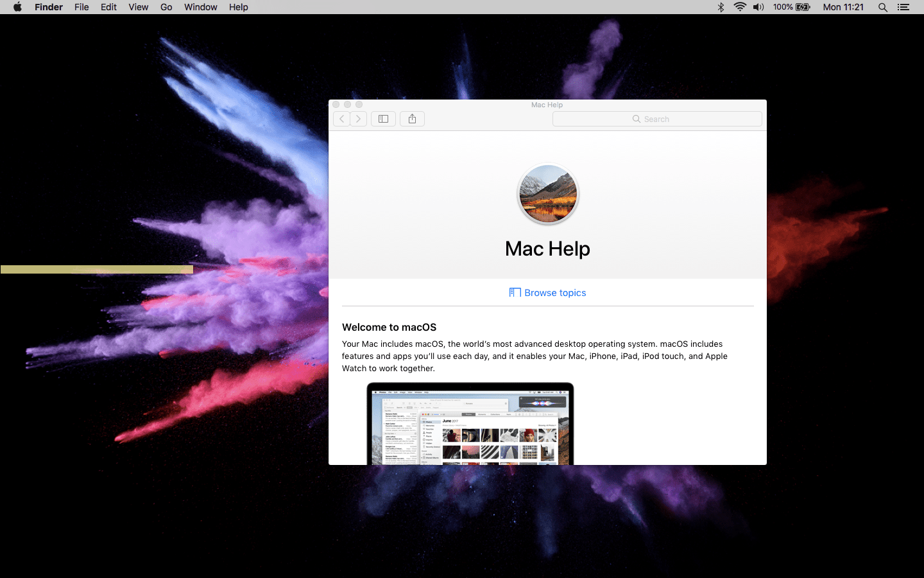Click the volume speaker icon
This screenshot has width=924, height=578.
[758, 7]
